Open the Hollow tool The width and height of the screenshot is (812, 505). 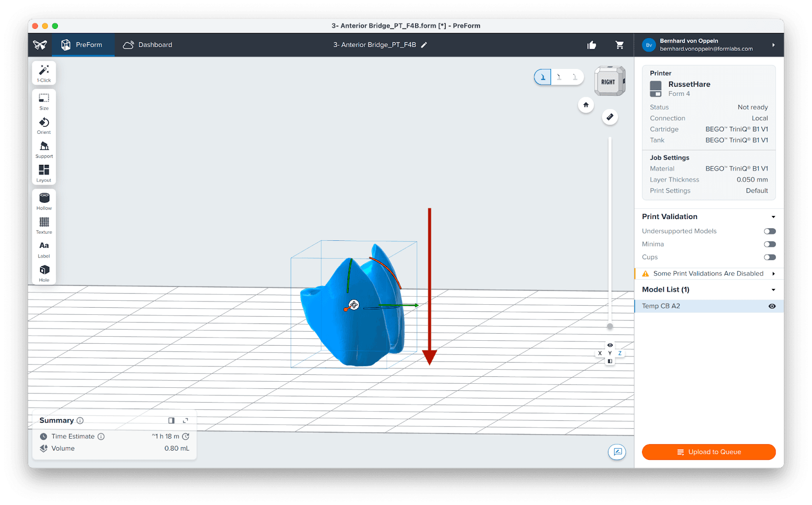(44, 201)
